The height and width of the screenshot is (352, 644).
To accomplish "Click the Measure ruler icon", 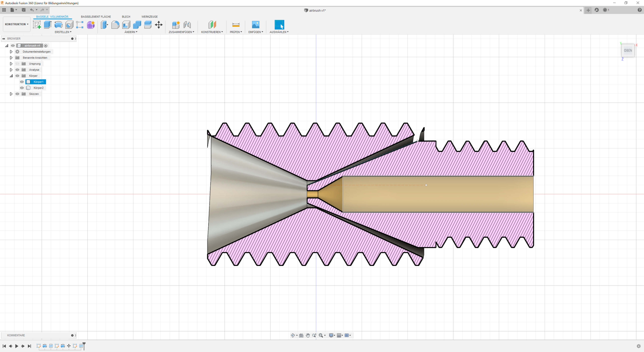I will coord(236,25).
